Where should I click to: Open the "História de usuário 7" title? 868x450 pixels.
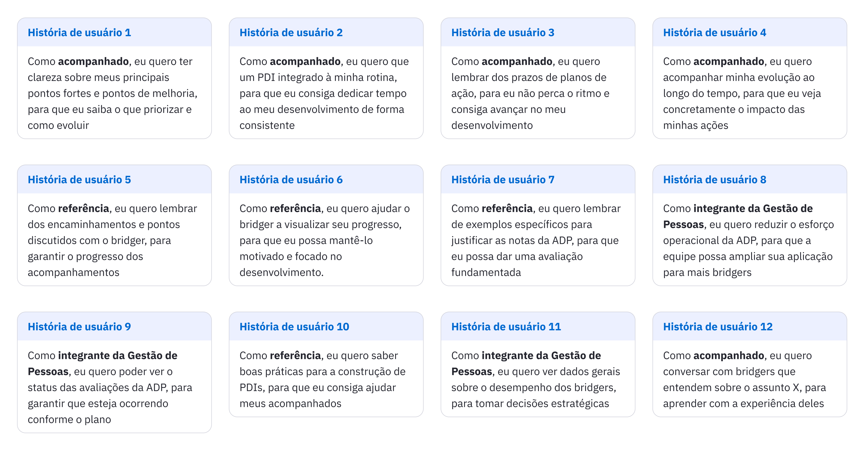[x=502, y=180]
